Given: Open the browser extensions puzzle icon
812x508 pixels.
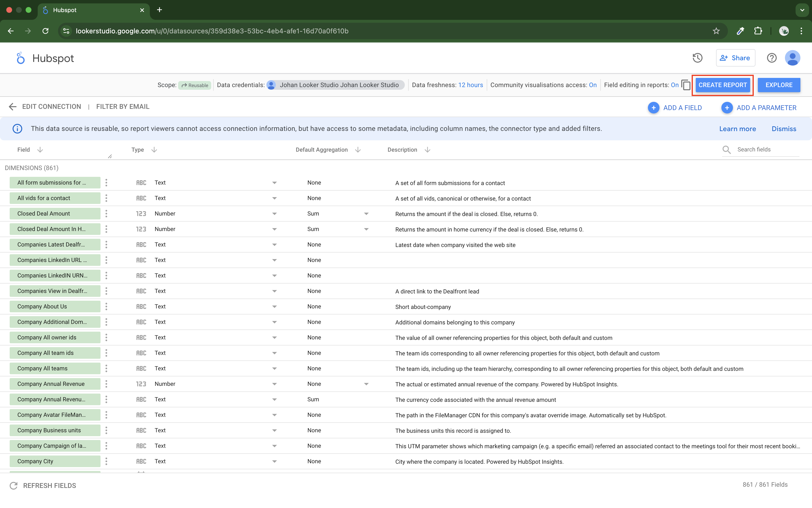Looking at the screenshot, I should point(758,31).
